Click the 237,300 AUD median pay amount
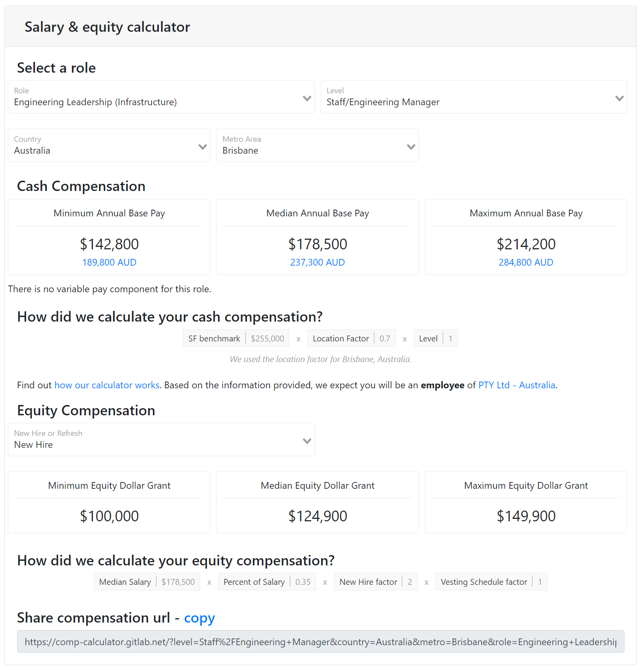The width and height of the screenshot is (644, 671). [317, 262]
